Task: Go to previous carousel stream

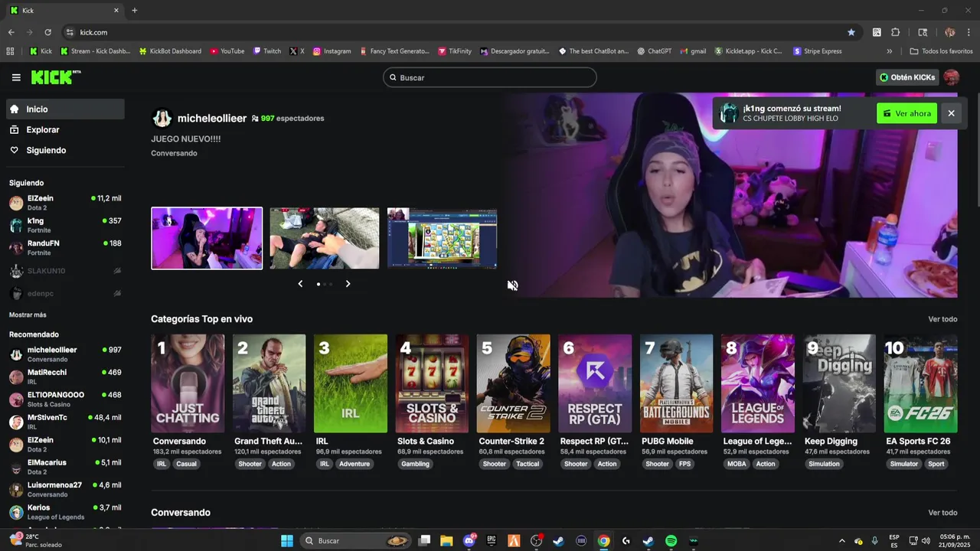Action: [300, 284]
